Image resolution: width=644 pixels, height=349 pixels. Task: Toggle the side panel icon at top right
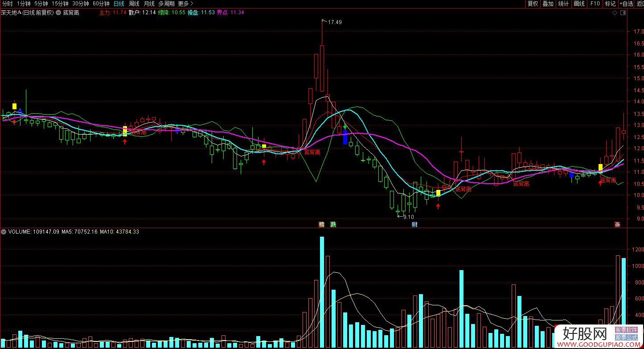coord(622,13)
